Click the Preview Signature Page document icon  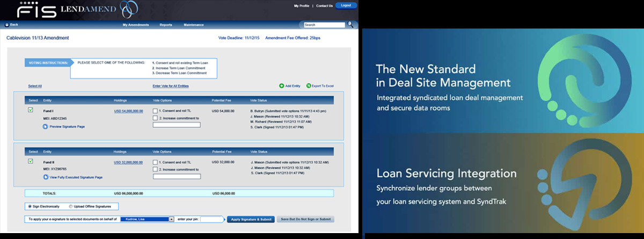(x=45, y=127)
